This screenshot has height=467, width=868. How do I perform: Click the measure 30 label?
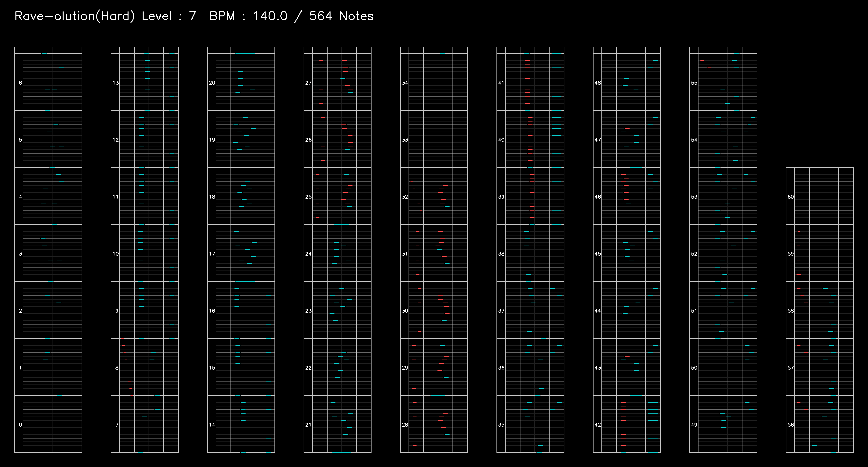tap(405, 310)
